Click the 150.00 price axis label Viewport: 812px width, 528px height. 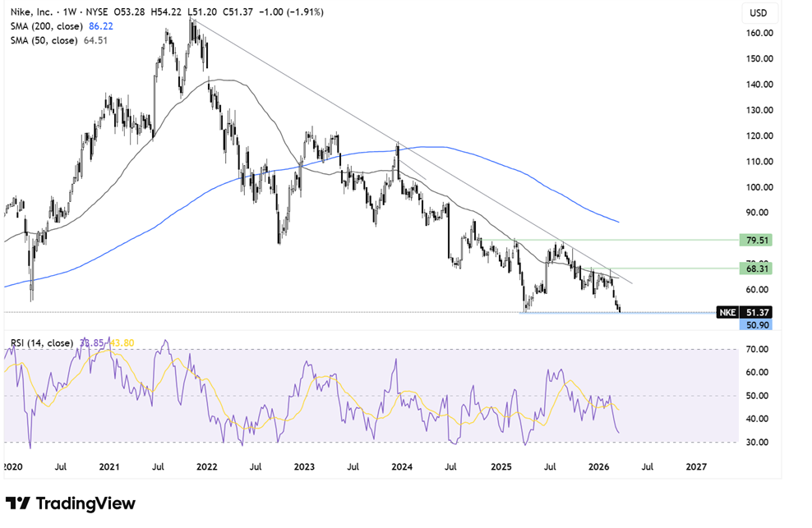759,58
